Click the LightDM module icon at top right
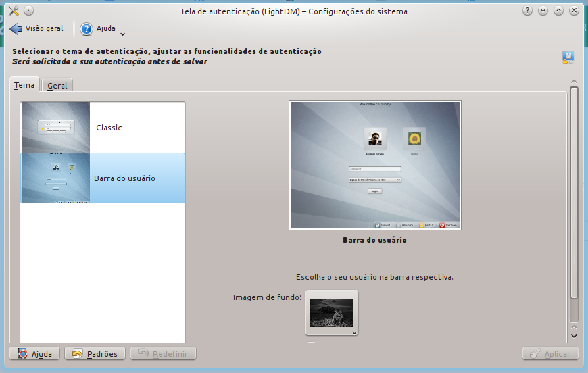The width and height of the screenshot is (588, 373). [568, 57]
